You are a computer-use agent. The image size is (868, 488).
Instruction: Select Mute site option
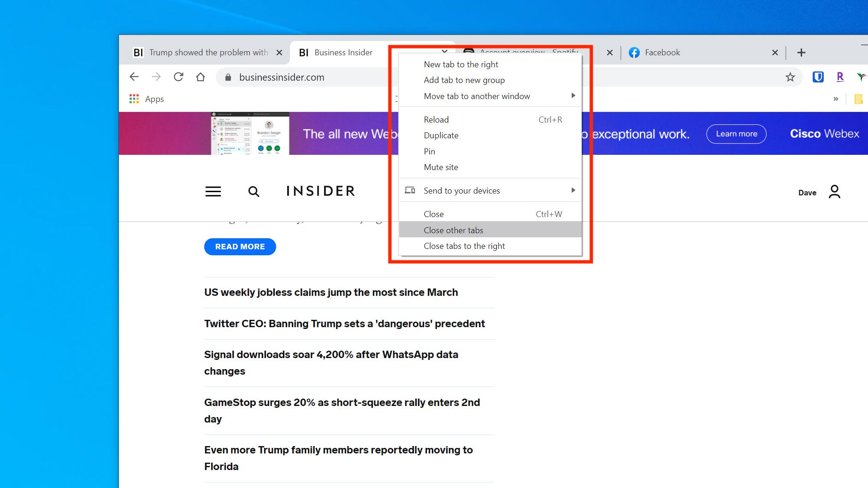(x=490, y=167)
